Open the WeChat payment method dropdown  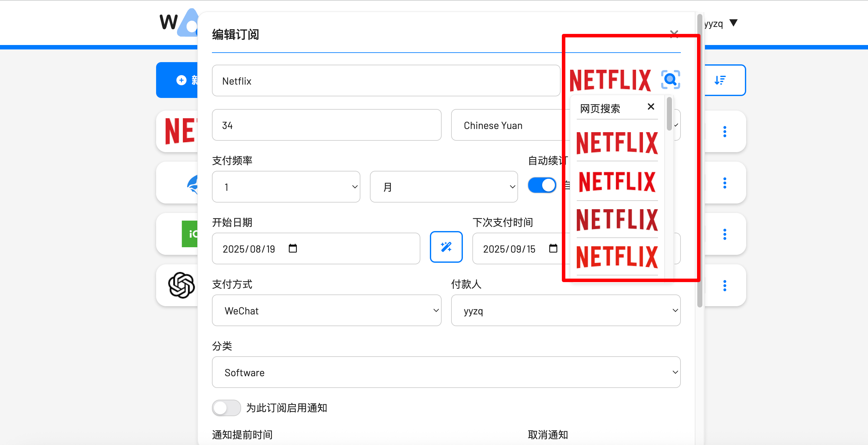coord(326,310)
